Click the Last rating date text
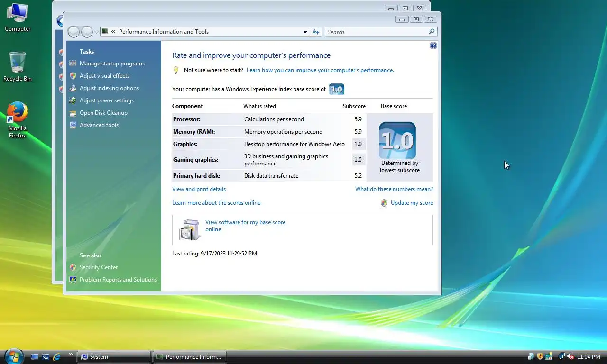This screenshot has width=607, height=364. 214,254
